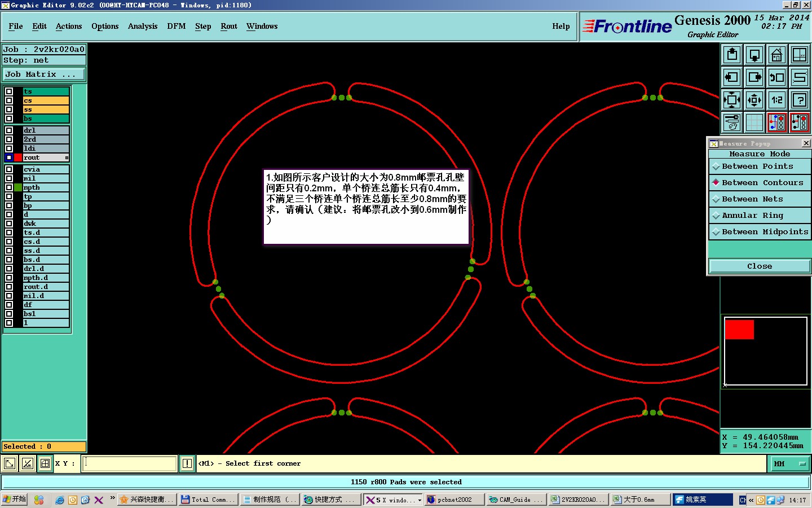Open pcbnet2002 in the taskbar
This screenshot has height=508, width=812.
point(454,500)
